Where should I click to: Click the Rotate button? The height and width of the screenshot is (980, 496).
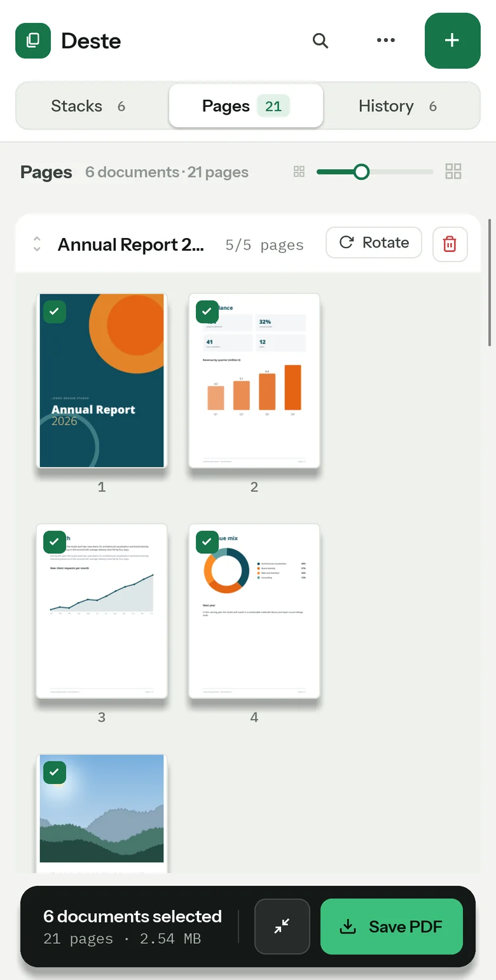[374, 242]
